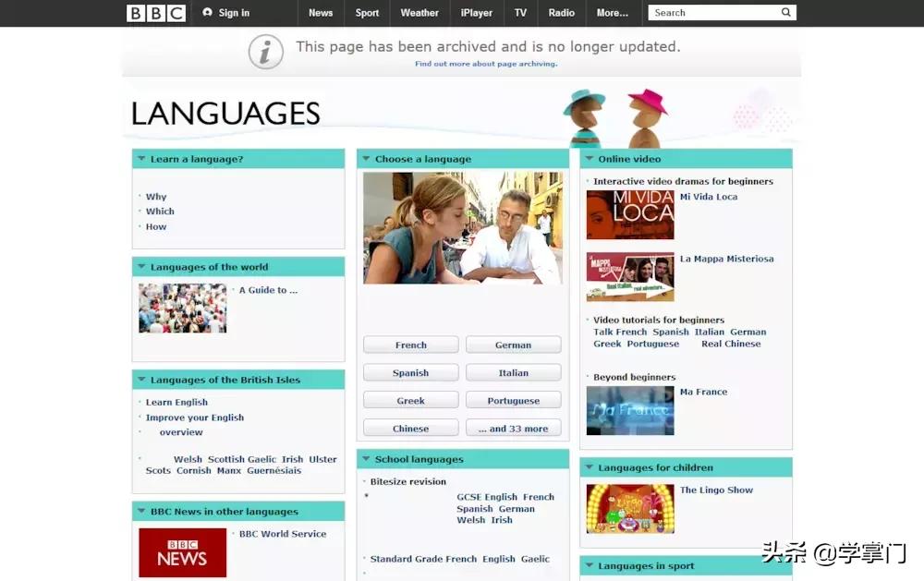Open the La Mappa Misteriosa text link
924x581 pixels.
click(726, 259)
